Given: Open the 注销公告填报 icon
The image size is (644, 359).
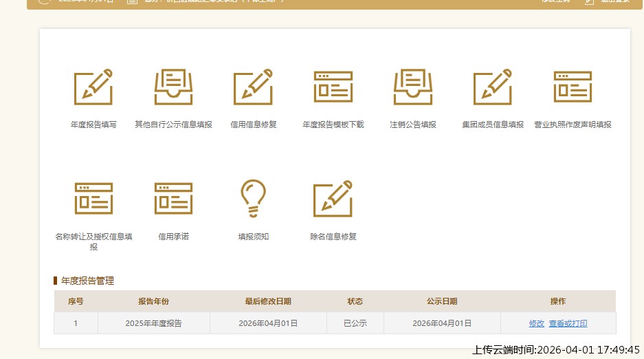Looking at the screenshot, I should [413, 87].
